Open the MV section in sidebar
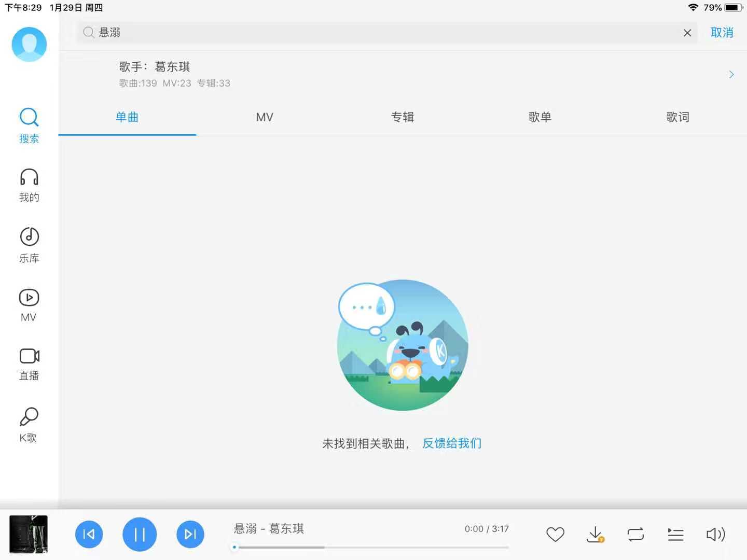Image resolution: width=747 pixels, height=560 pixels. pyautogui.click(x=29, y=305)
